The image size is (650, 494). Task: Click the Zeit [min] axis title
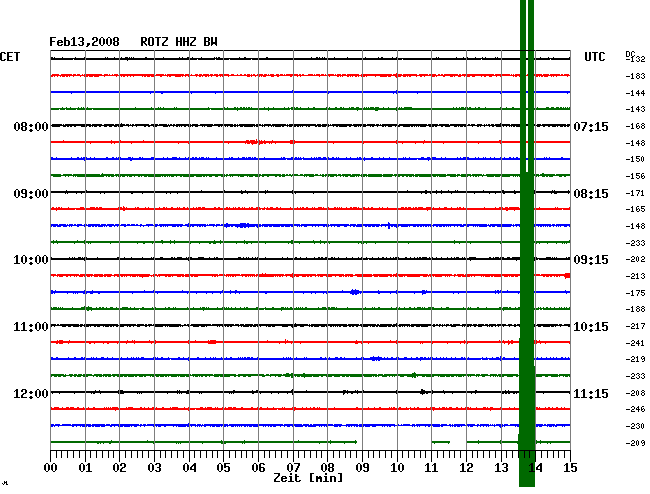[308, 478]
